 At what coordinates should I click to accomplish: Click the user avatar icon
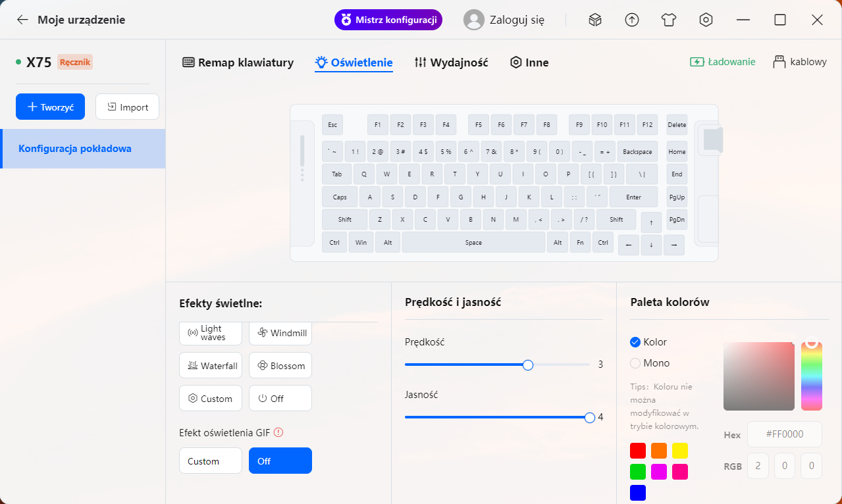point(474,20)
